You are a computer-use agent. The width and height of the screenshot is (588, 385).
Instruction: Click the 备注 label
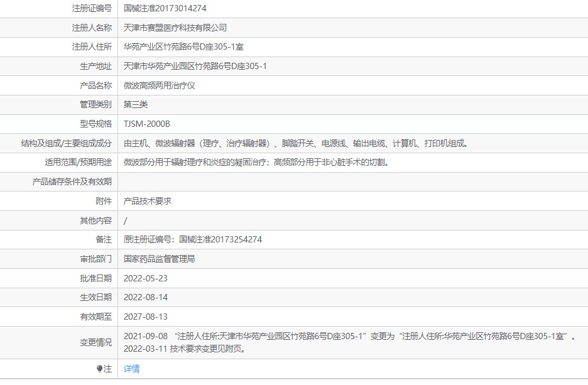tap(104, 239)
